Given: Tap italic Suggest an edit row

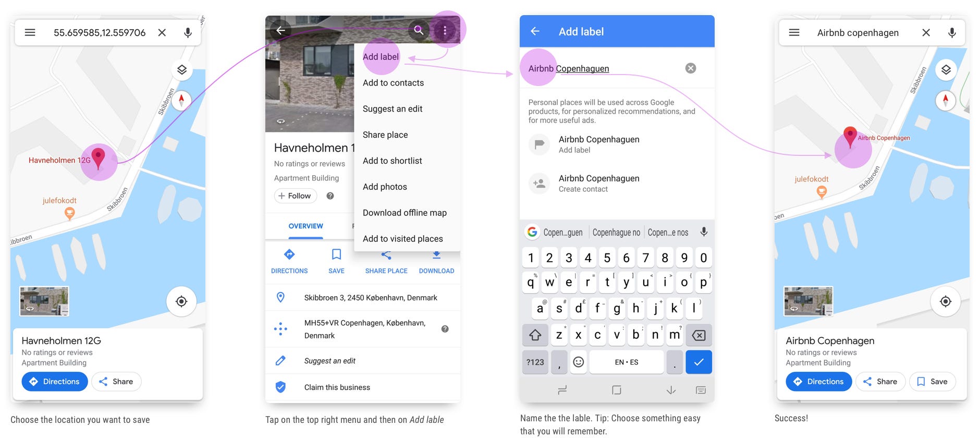Looking at the screenshot, I should [x=363, y=361].
